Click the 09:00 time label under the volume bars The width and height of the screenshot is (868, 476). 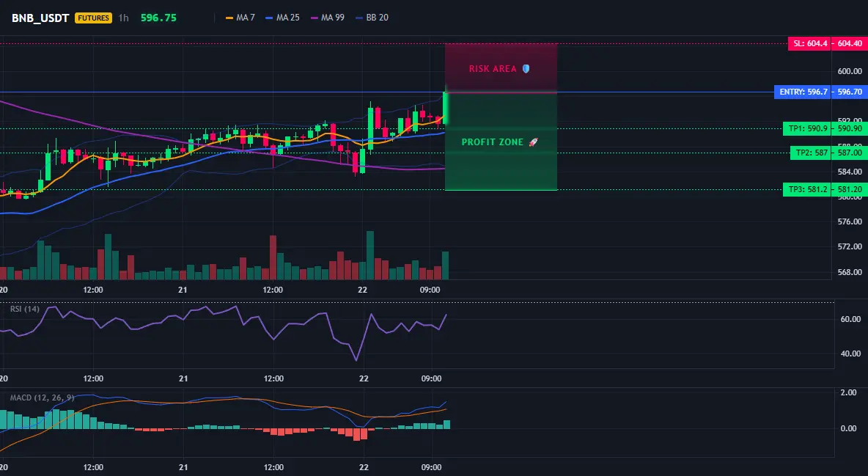(430, 290)
